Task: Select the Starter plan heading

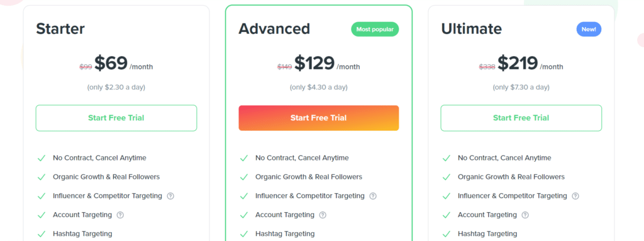Action: [60, 29]
